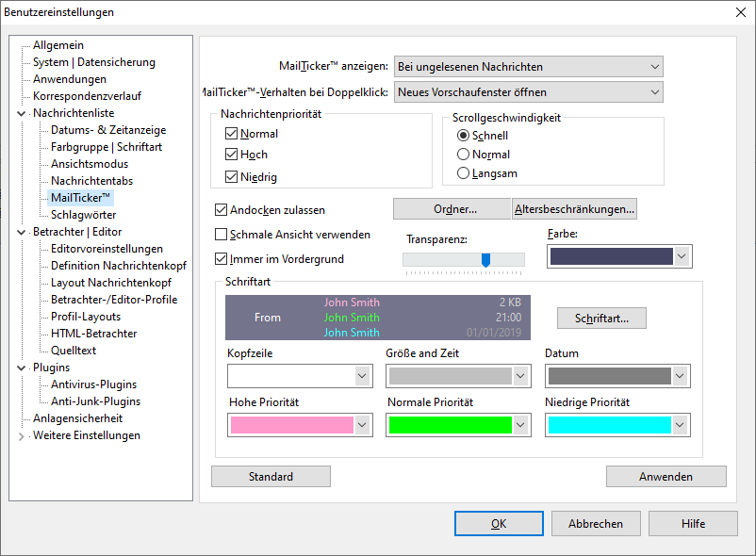
Task: Select System | Datensicherung in tree
Action: pos(94,62)
